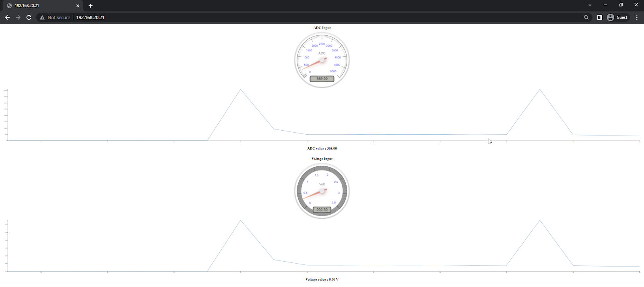Click the ADC gauge 369.00 readout box
Screen dimensions: 644x287
[x=322, y=79]
